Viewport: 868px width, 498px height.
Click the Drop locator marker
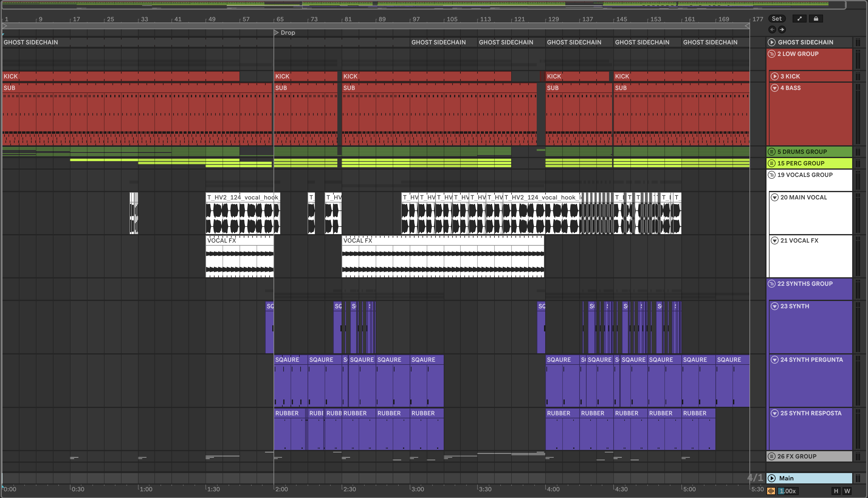(x=276, y=33)
